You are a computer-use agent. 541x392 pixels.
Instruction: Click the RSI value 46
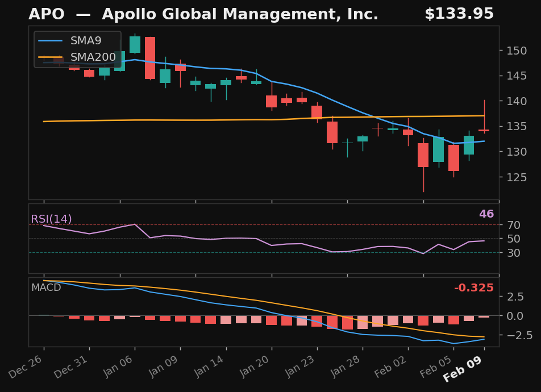pyautogui.click(x=486, y=214)
